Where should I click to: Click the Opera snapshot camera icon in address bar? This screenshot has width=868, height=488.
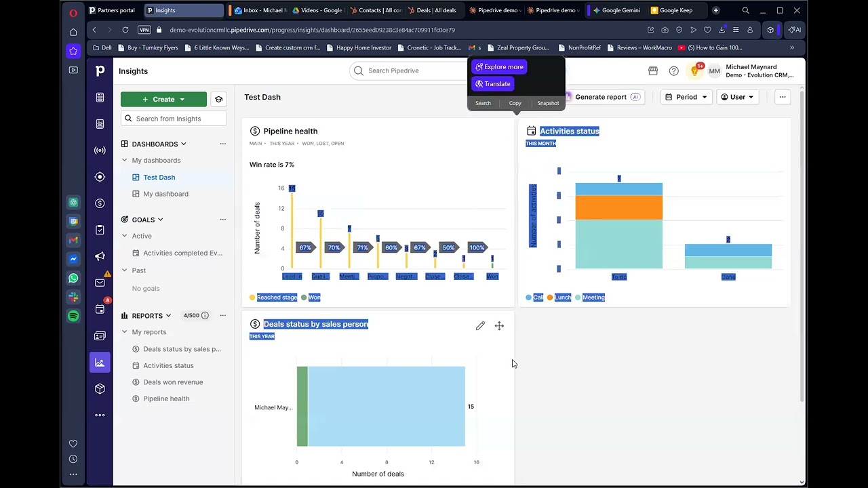(x=665, y=30)
